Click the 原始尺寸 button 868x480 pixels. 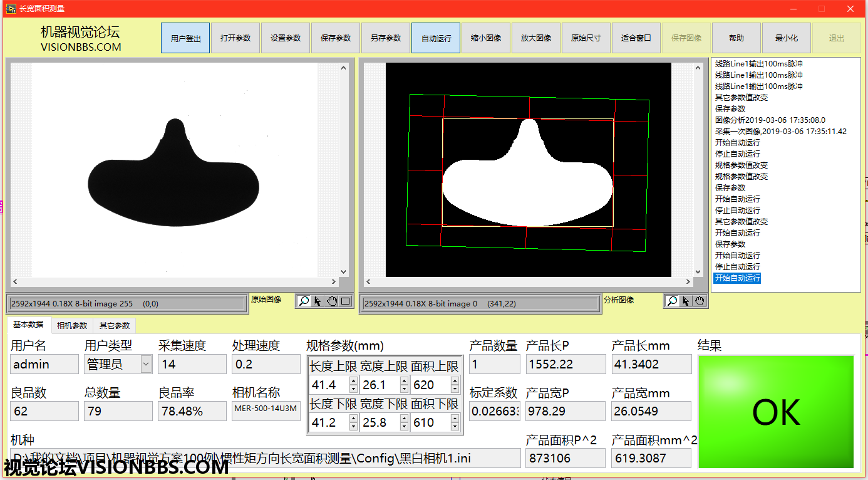coord(586,38)
